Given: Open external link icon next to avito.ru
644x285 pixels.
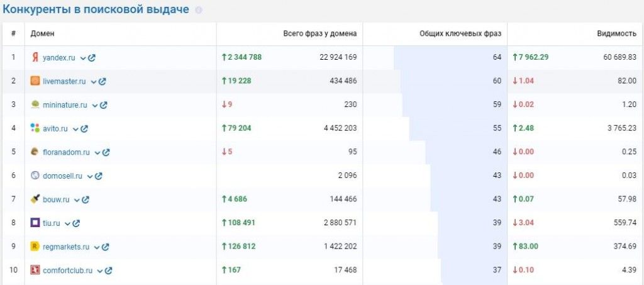Looking at the screenshot, I should [x=84, y=128].
